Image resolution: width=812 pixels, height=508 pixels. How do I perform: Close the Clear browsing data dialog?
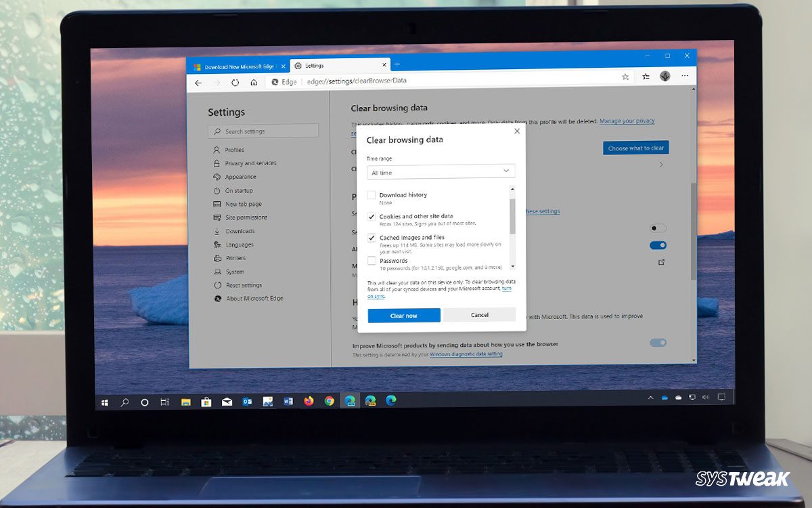click(517, 131)
